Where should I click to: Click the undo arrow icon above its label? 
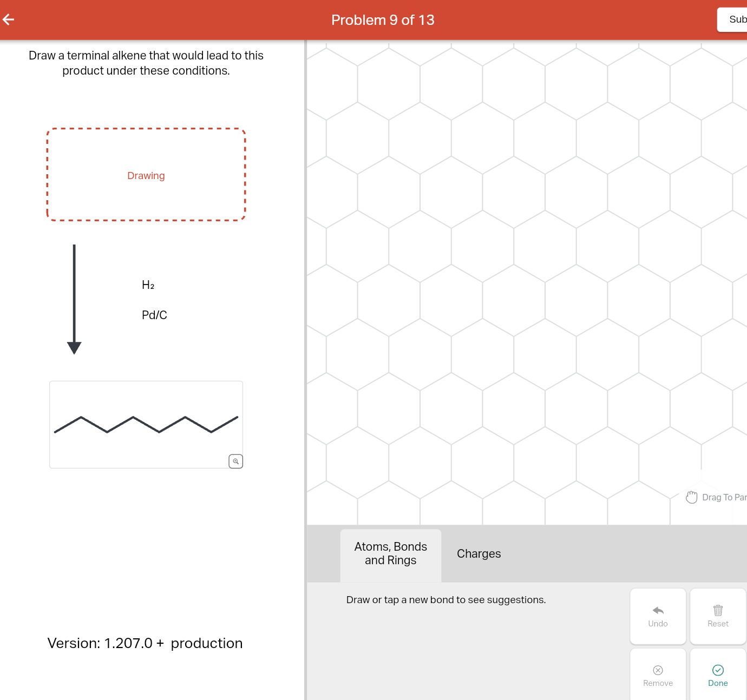[x=658, y=610]
